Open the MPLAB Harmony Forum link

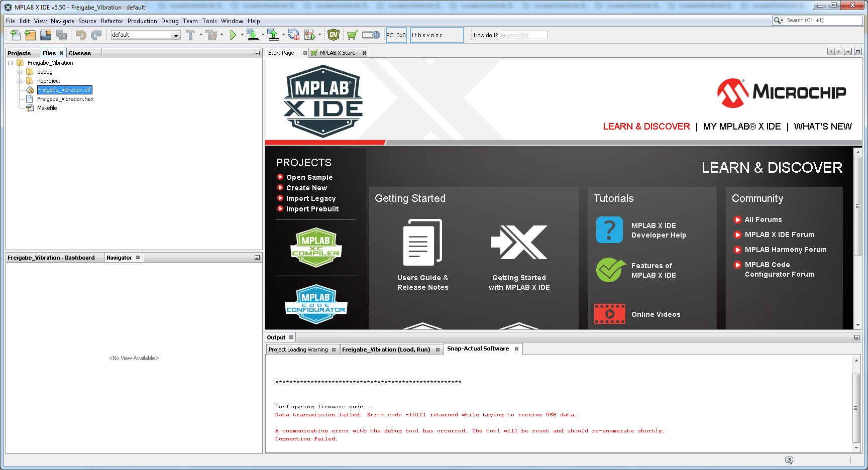click(x=786, y=250)
